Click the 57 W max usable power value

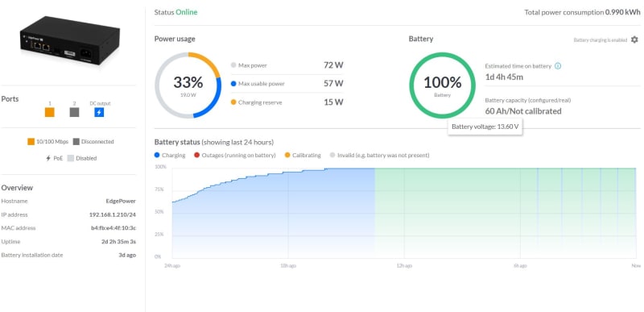[333, 84]
